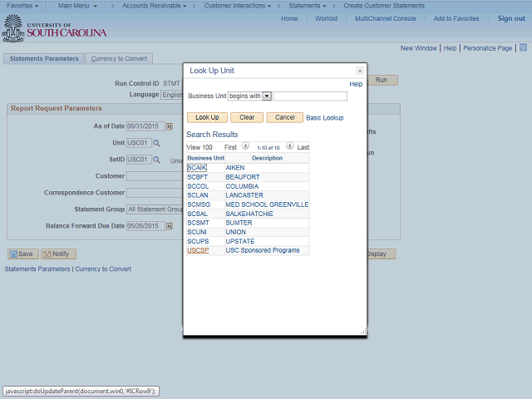The width and height of the screenshot is (532, 399).
Task: Click the Customer input field
Action: pyautogui.click(x=155, y=176)
